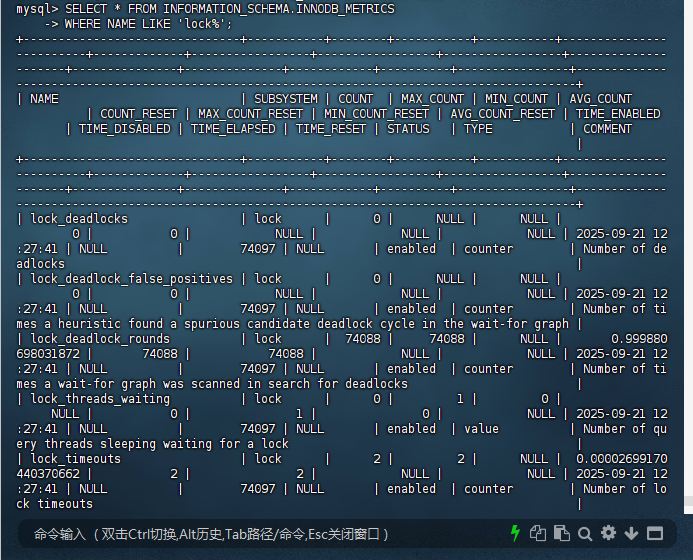The image size is (693, 560).
Task: Focus the 命令输入 command input field
Action: pyautogui.click(x=265, y=534)
